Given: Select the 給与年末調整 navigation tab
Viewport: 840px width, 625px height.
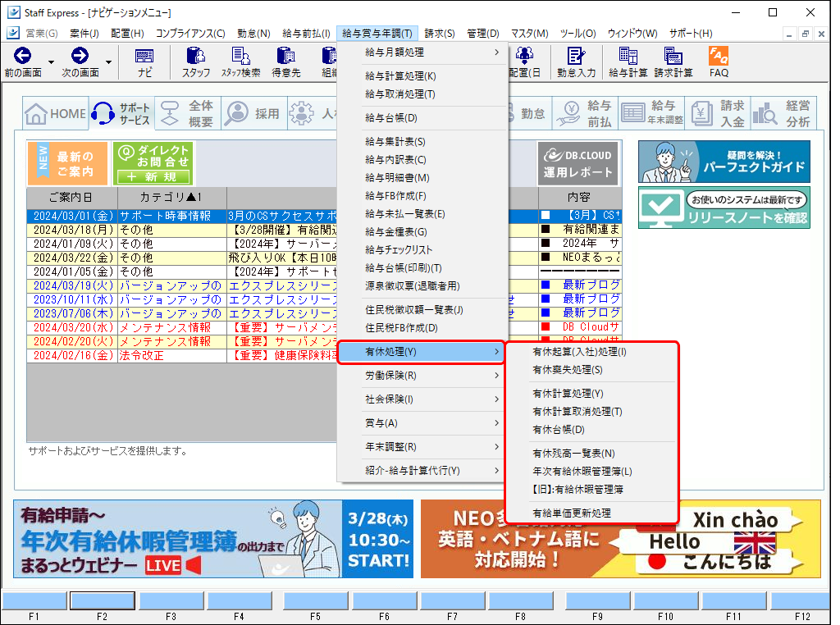Looking at the screenshot, I should (652, 113).
